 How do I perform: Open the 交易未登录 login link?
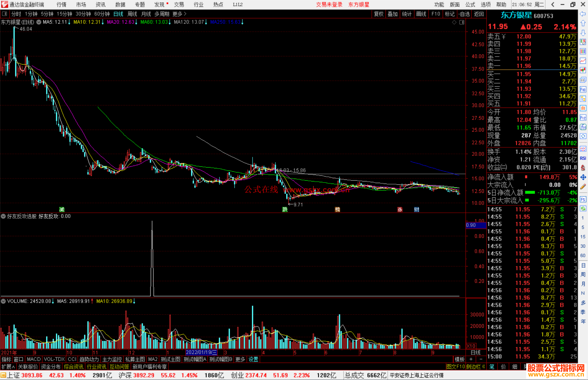tap(329, 5)
